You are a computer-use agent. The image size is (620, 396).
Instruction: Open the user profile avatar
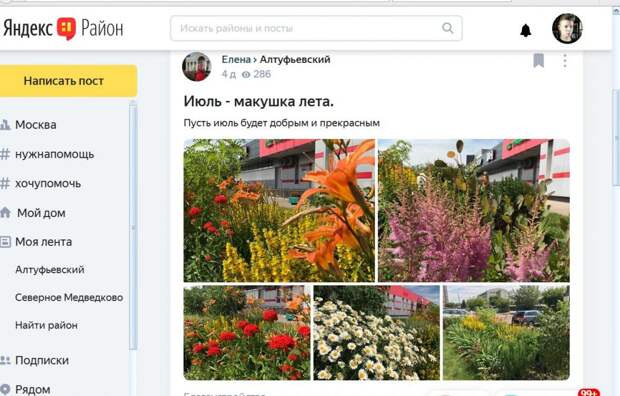(567, 28)
